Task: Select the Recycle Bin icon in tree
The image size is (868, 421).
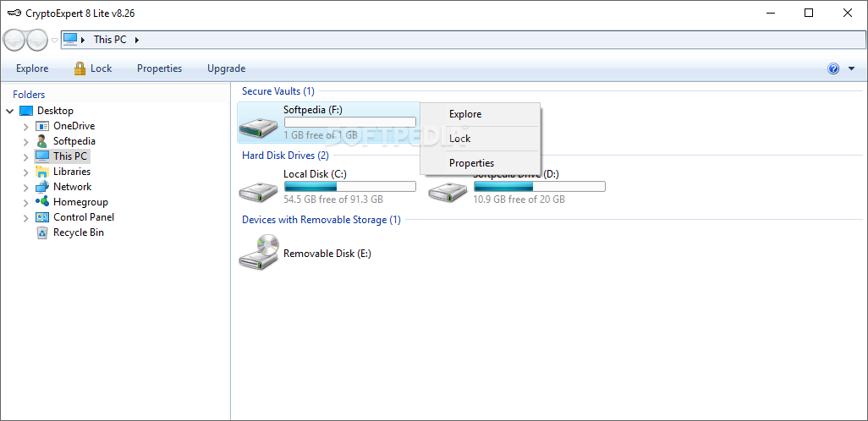Action: click(x=42, y=232)
